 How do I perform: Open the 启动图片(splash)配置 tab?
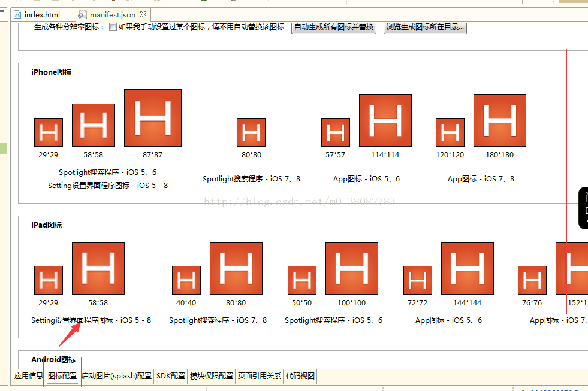(117, 375)
